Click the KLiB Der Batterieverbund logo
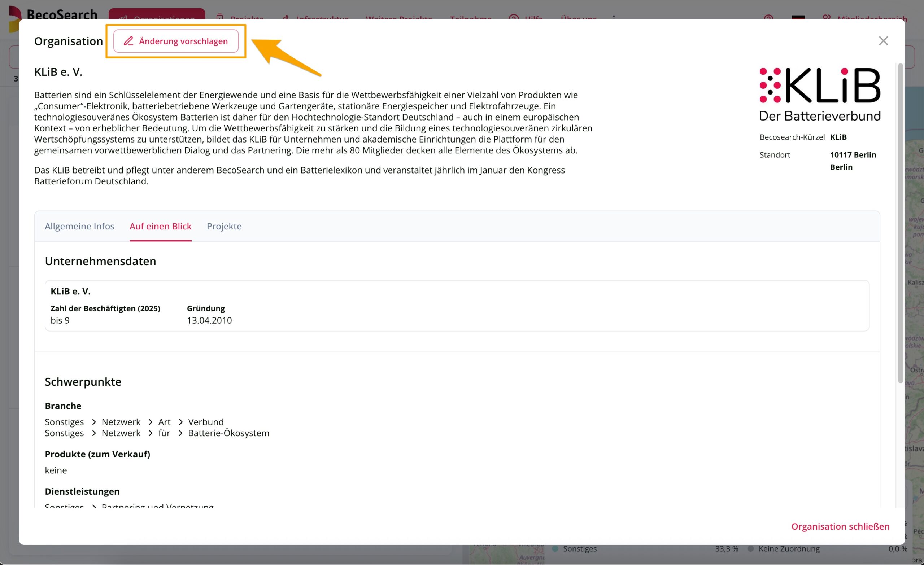 click(x=820, y=94)
